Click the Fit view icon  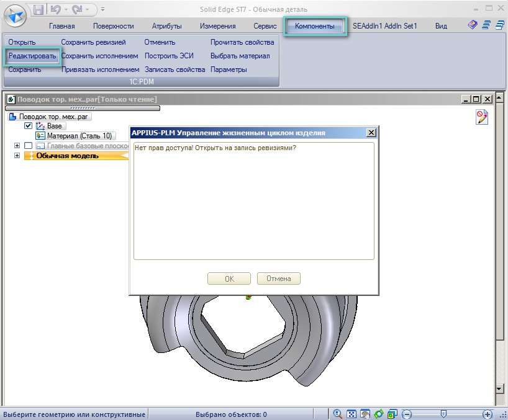coord(352,414)
